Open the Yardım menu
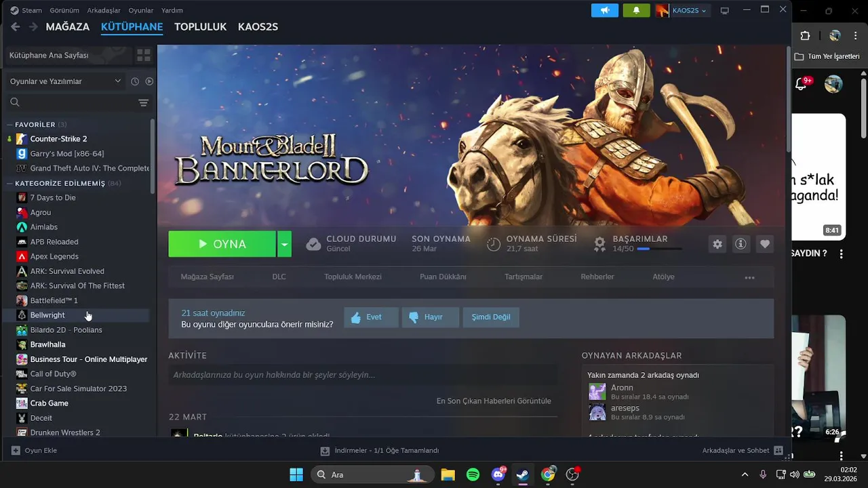The image size is (868, 488). point(172,10)
